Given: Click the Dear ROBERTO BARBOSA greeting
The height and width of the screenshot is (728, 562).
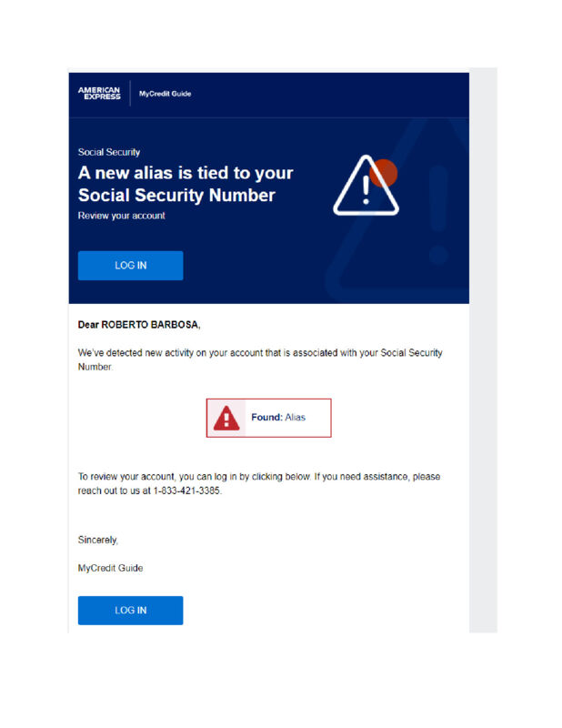Looking at the screenshot, I should 139,325.
